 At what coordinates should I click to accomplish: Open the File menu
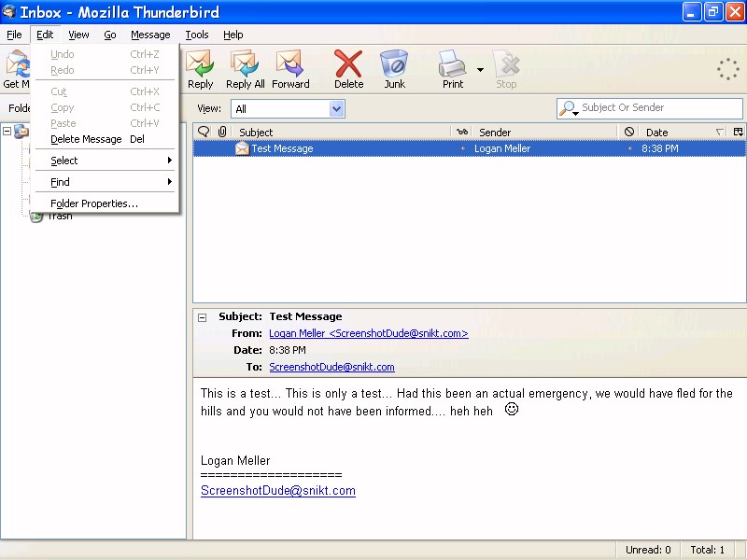[x=14, y=35]
